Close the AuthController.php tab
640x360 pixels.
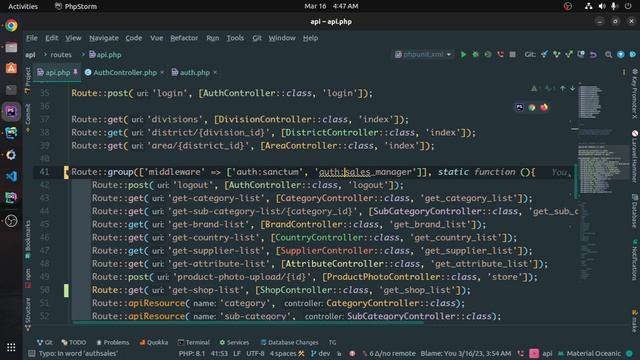pos(162,73)
